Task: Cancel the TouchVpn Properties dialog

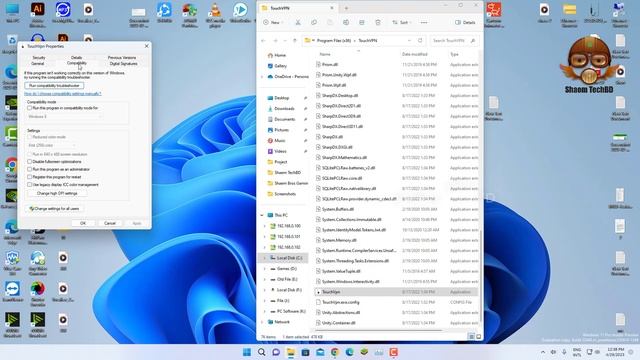Action: pos(110,223)
